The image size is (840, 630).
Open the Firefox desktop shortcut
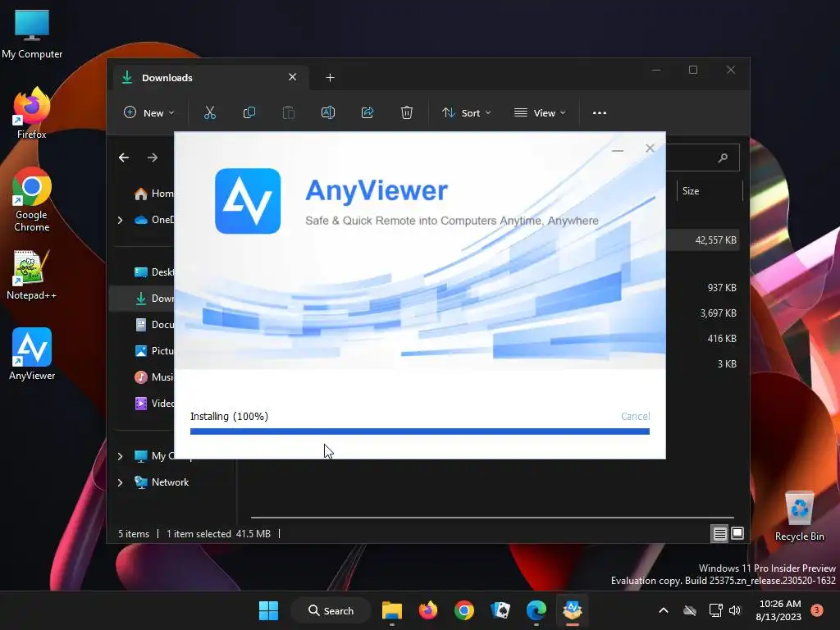(32, 113)
